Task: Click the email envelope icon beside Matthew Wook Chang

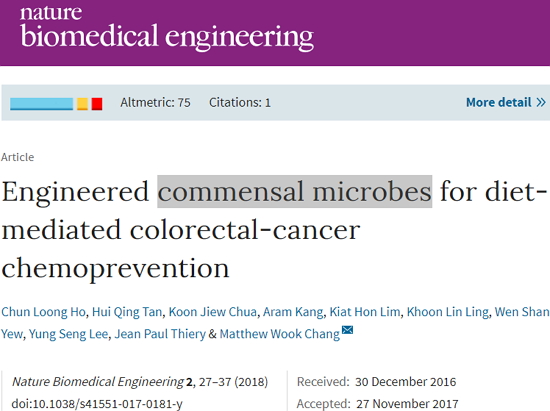Action: [347, 330]
